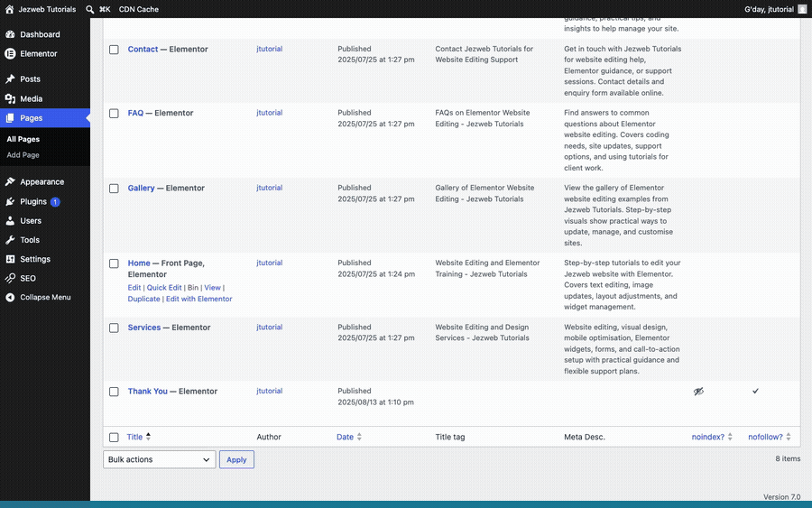Click the Settings sliders icon
The height and width of the screenshot is (508, 812).
(x=10, y=259)
